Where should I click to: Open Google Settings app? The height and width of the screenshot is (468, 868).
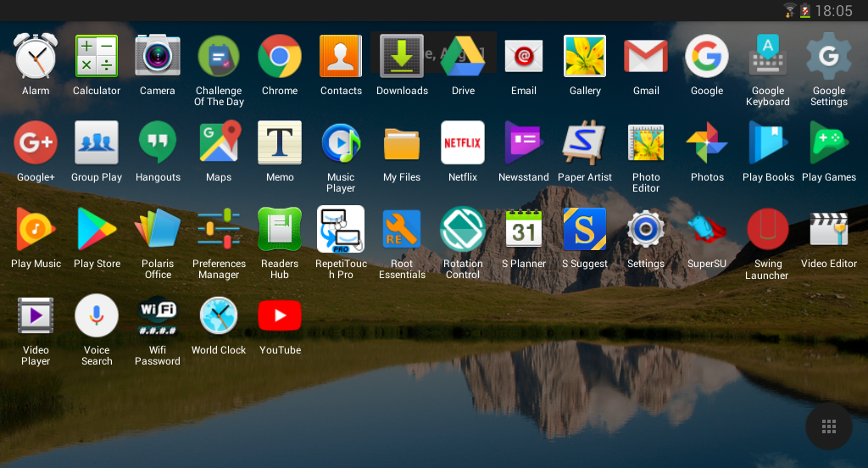pyautogui.click(x=829, y=56)
